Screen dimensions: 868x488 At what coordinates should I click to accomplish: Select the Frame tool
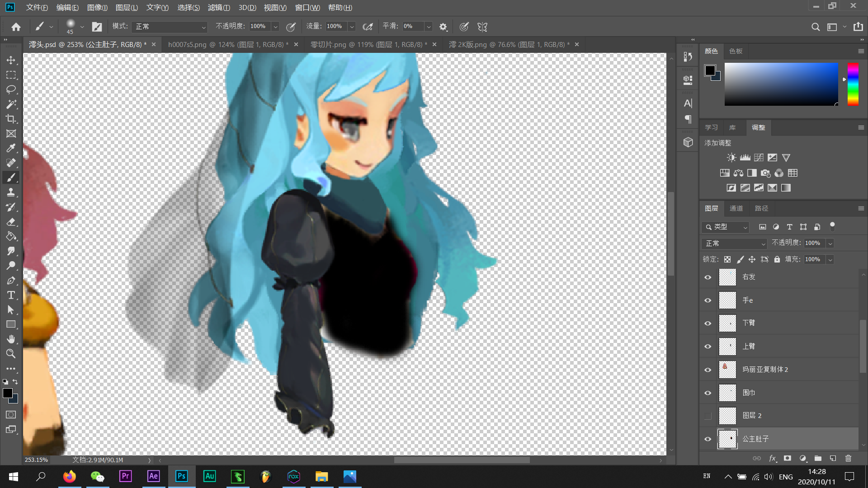[x=11, y=134]
